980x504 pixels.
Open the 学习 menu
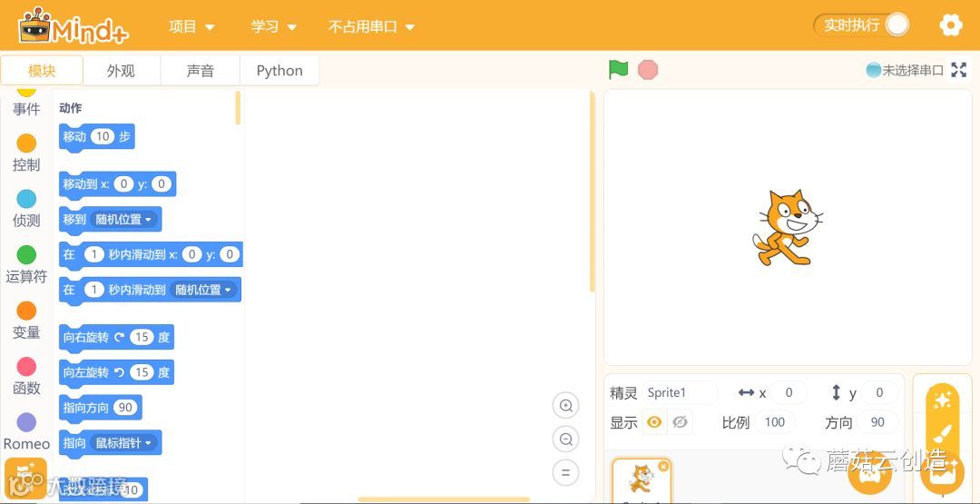(274, 26)
